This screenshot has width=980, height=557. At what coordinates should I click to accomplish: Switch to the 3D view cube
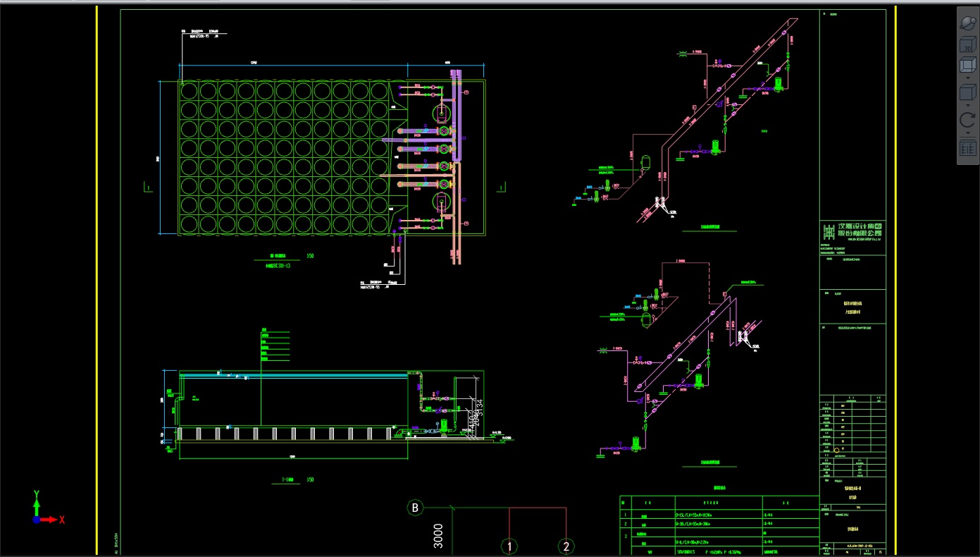click(x=967, y=44)
